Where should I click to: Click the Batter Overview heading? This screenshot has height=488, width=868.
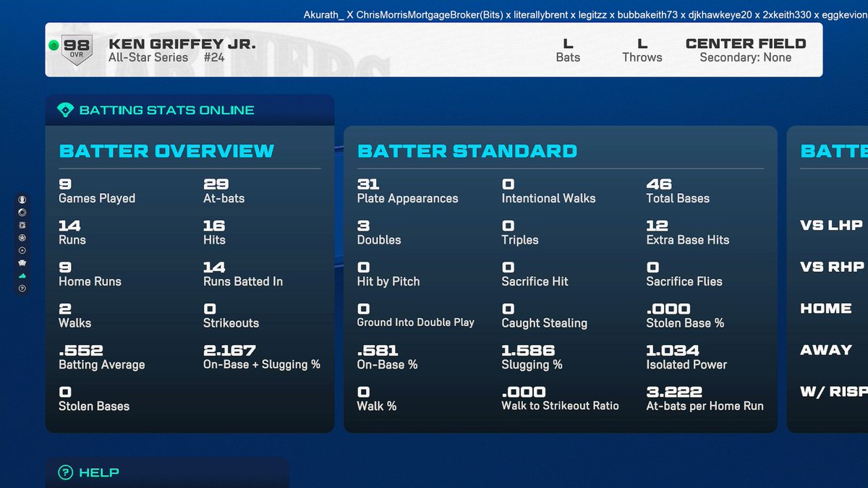[x=166, y=151]
